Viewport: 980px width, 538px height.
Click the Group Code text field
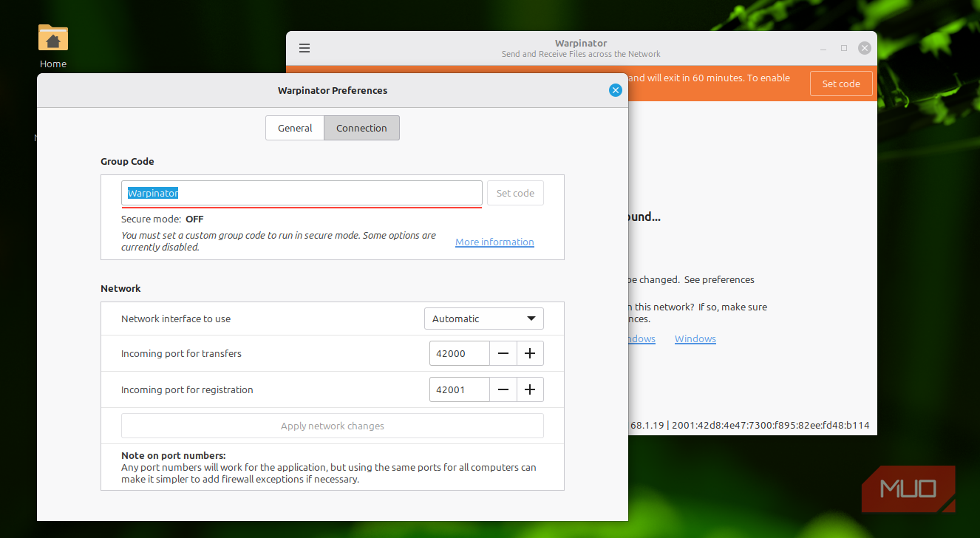click(x=302, y=193)
